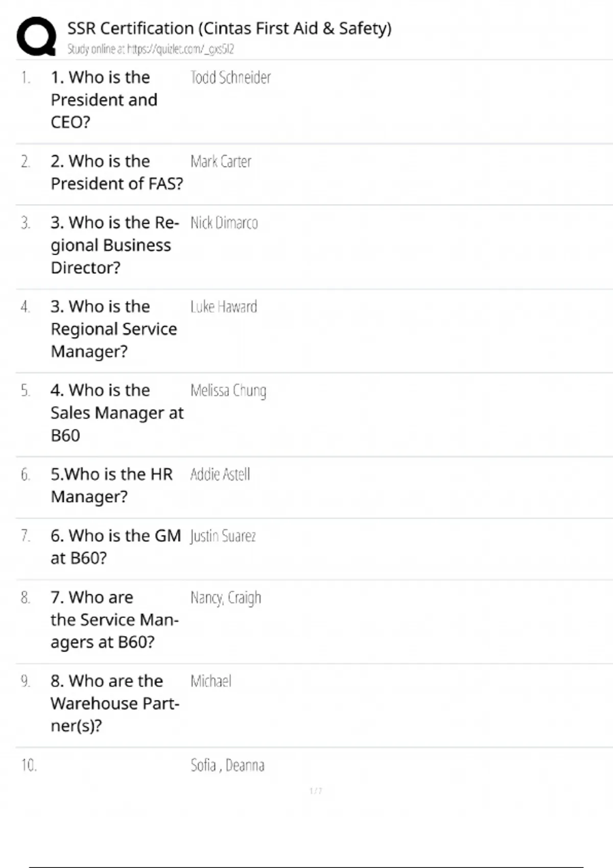Select the answer Addie Astell

tap(220, 474)
